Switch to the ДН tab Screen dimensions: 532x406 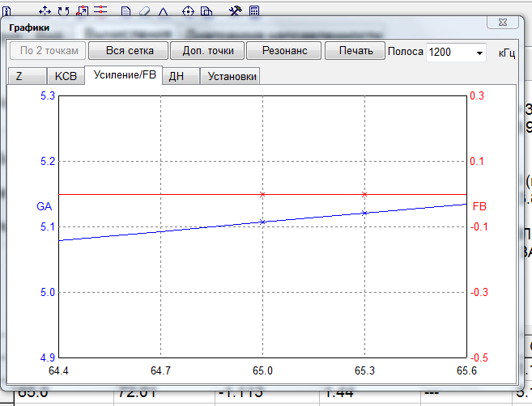181,76
